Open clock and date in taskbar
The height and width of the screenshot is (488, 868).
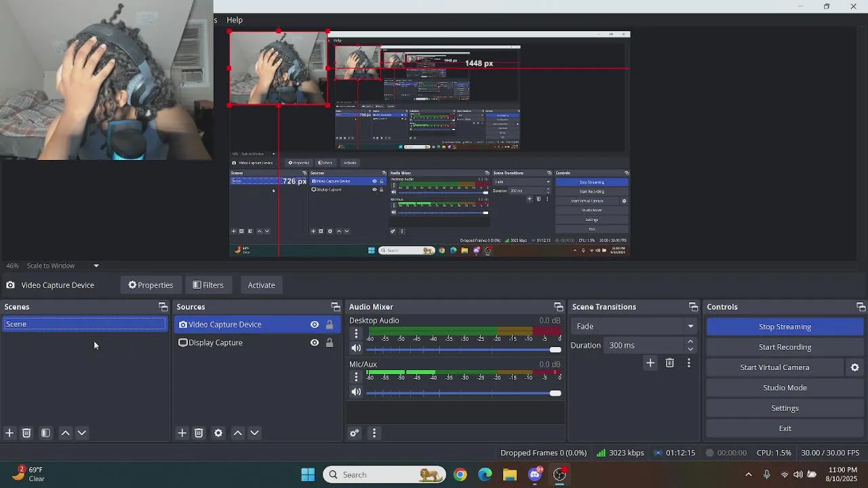pos(842,474)
